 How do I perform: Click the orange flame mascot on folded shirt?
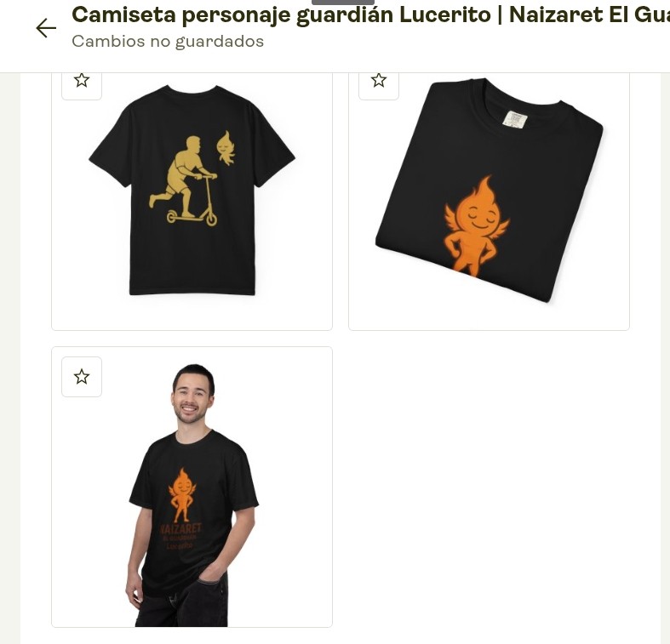(x=477, y=225)
